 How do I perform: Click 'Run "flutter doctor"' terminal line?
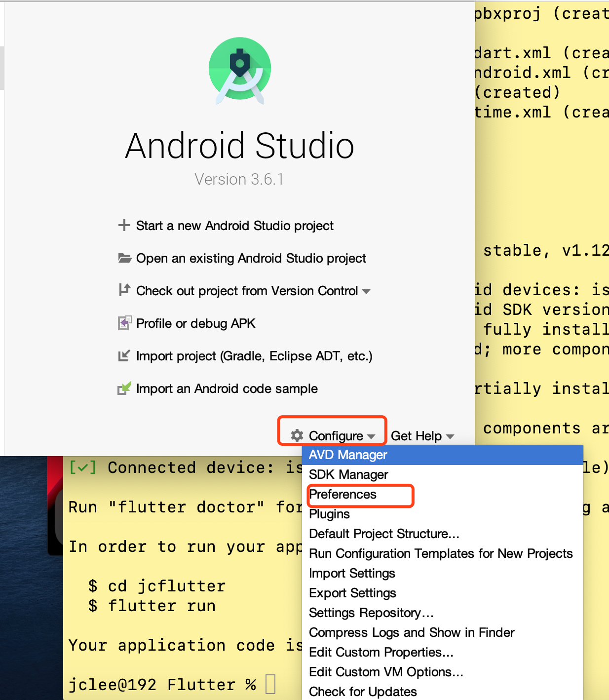pos(185,507)
